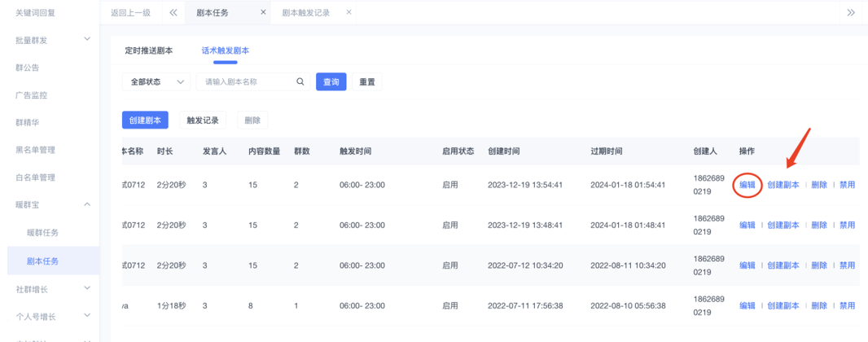
Task: Select the 话术触发剧本 tab
Action: click(x=225, y=50)
